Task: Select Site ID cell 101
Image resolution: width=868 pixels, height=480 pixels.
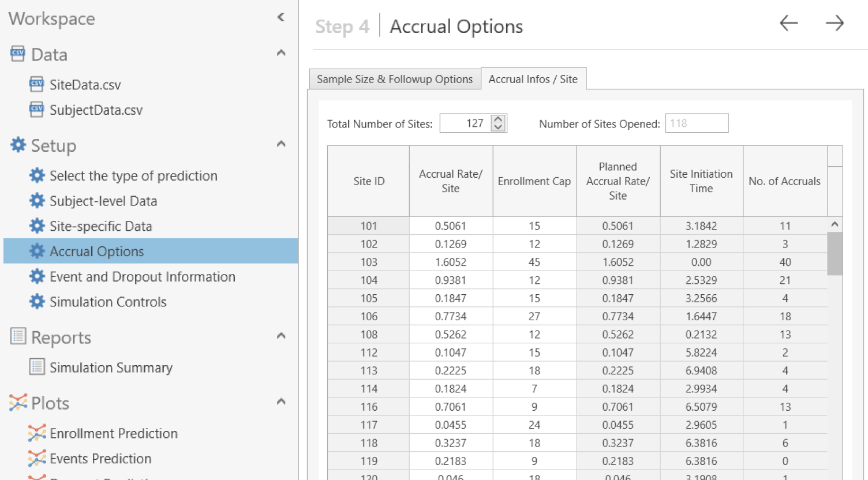Action: pos(369,226)
